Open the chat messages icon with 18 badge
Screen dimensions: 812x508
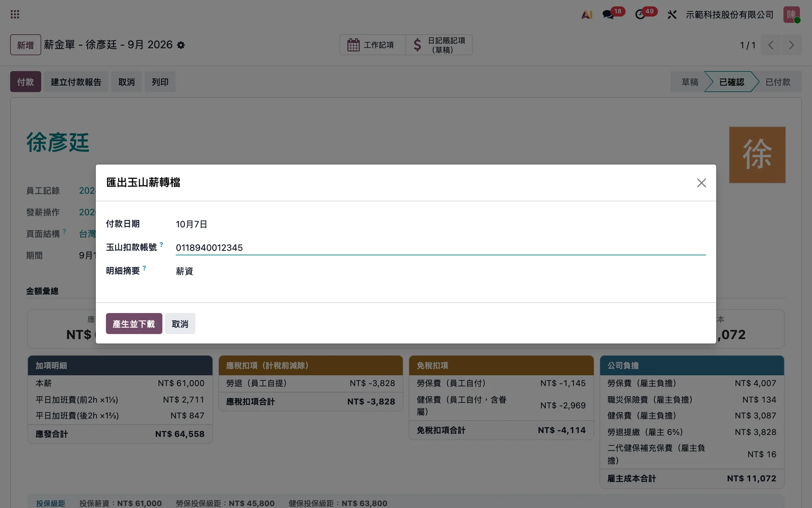pos(608,15)
